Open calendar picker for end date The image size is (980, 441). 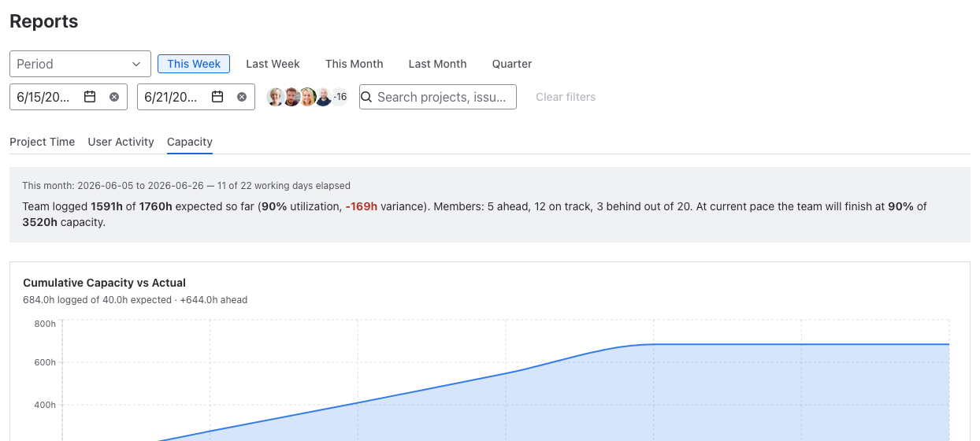point(217,97)
